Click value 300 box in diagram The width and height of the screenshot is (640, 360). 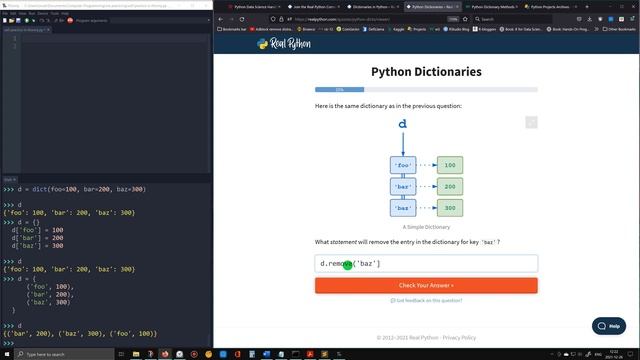point(450,208)
